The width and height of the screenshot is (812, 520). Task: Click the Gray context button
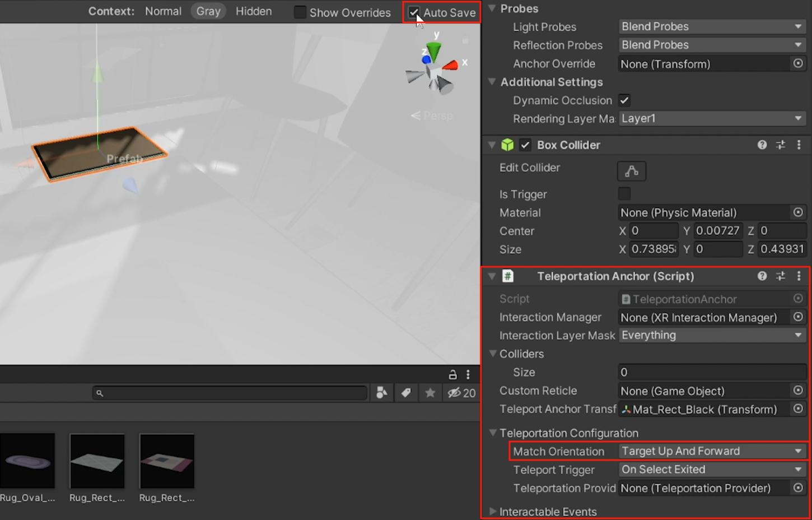pyautogui.click(x=208, y=11)
